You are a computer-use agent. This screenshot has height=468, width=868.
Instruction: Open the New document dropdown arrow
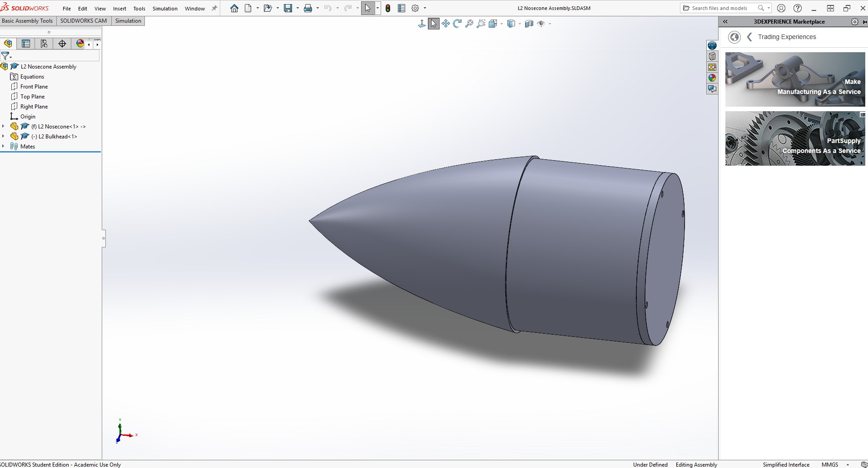coord(258,8)
